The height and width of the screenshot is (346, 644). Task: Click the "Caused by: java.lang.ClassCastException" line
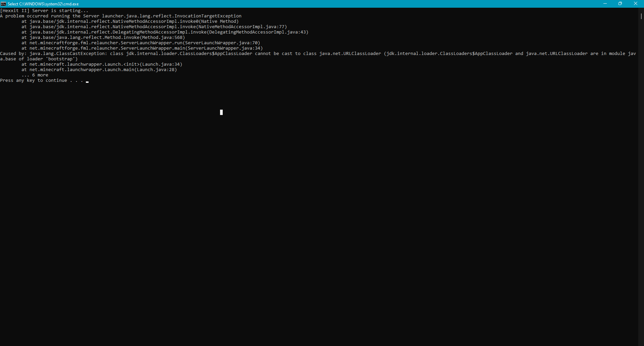click(318, 54)
